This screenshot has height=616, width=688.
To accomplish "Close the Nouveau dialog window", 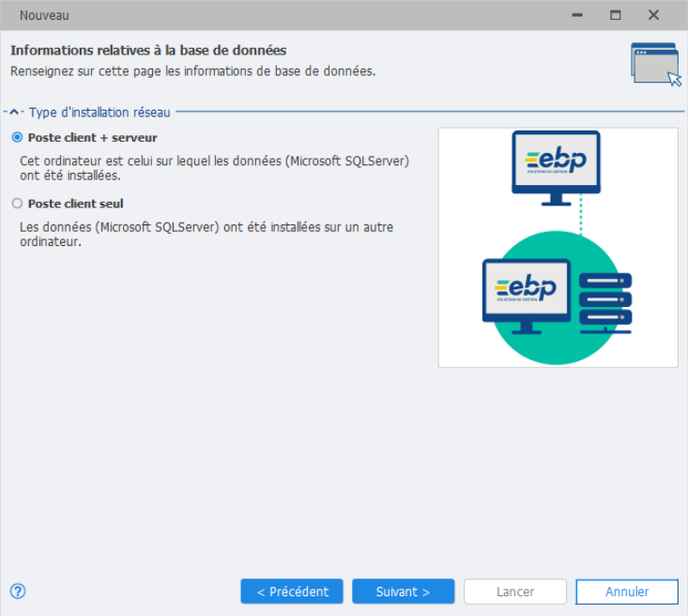I will pos(653,15).
